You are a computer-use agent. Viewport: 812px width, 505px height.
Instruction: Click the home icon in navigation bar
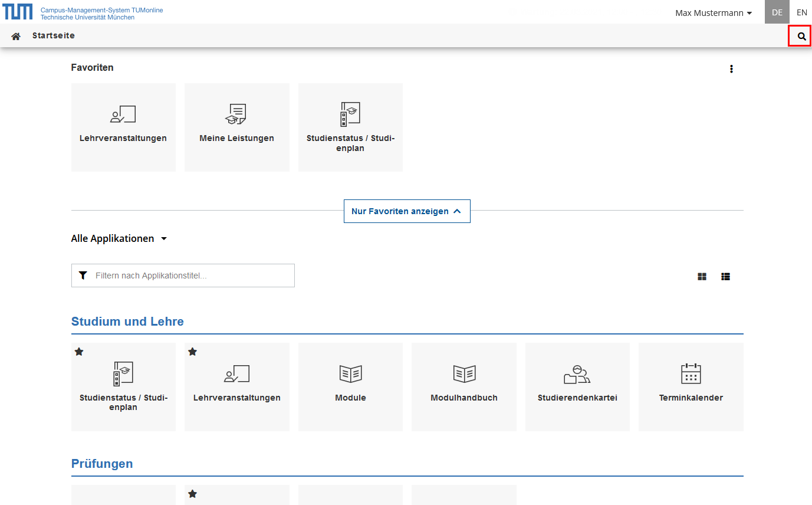tap(16, 36)
